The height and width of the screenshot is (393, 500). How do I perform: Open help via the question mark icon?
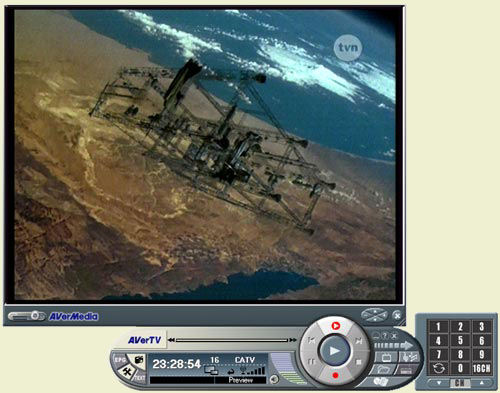point(385,336)
